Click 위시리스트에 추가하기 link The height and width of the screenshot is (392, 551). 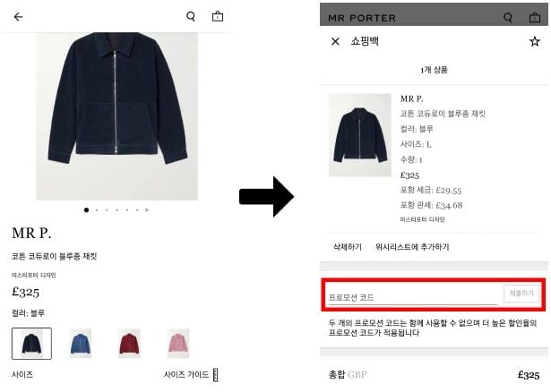pos(412,247)
